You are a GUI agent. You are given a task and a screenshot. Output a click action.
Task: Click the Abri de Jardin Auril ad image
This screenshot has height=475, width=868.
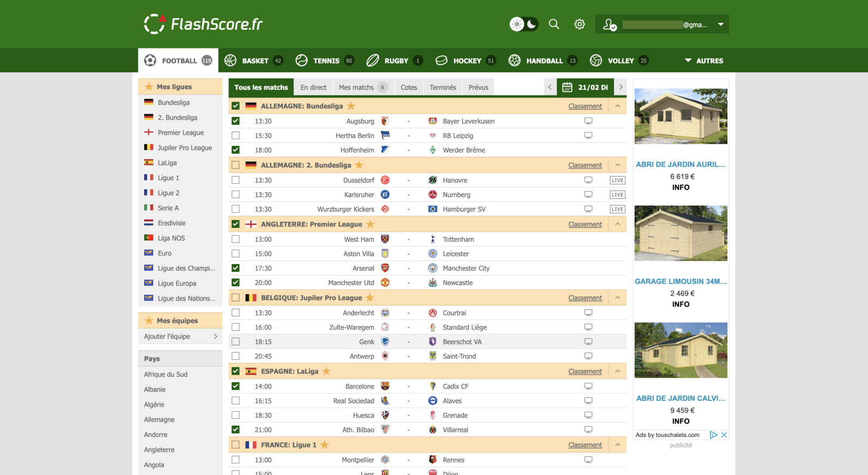[681, 116]
